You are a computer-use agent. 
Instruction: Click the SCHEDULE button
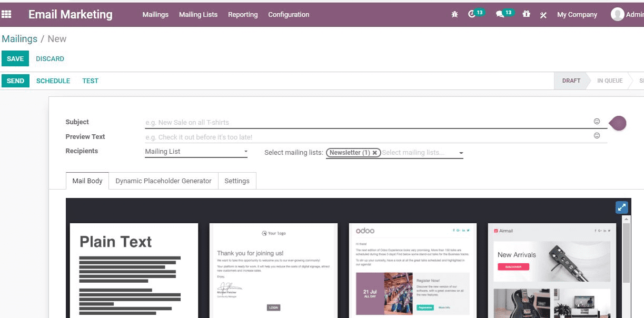click(x=53, y=81)
